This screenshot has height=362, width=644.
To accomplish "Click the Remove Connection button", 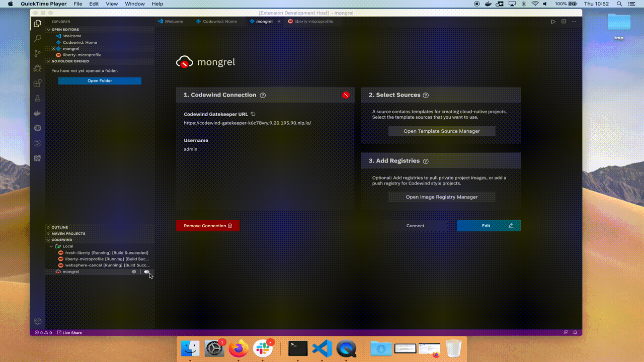I will 207,225.
